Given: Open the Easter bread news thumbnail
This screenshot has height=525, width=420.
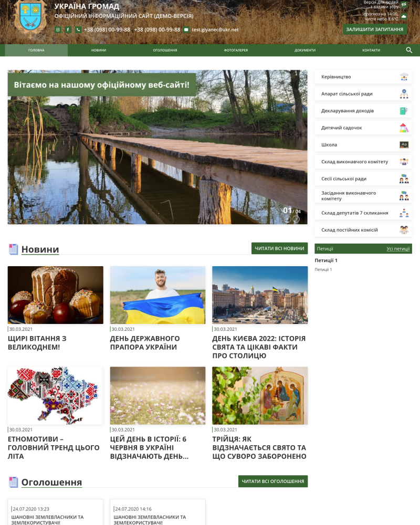Looking at the screenshot, I should (56, 295).
